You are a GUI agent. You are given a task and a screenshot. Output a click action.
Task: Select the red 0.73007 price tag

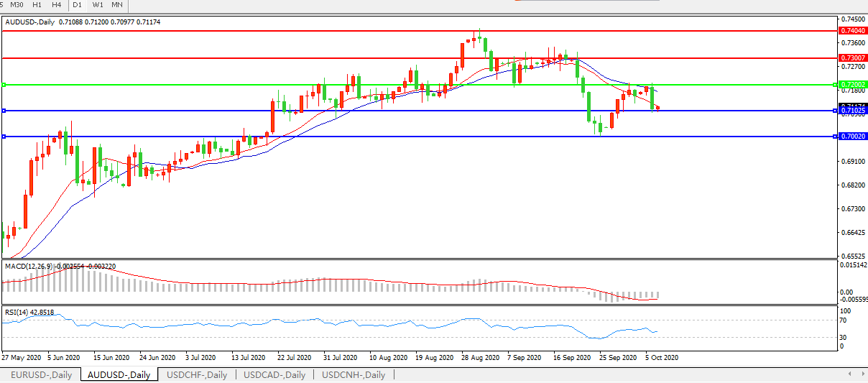[852, 57]
